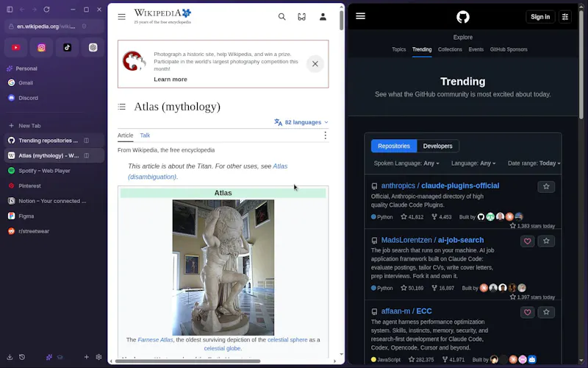Expand the 82 languages dropdown

click(x=301, y=122)
